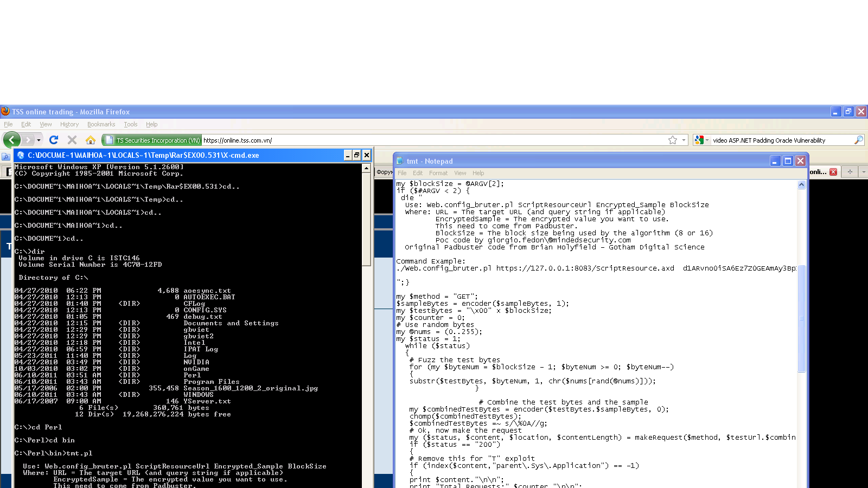Click the 'C:\Perl\bin>tmt.pl' command line
The width and height of the screenshot is (868, 488).
click(x=53, y=453)
